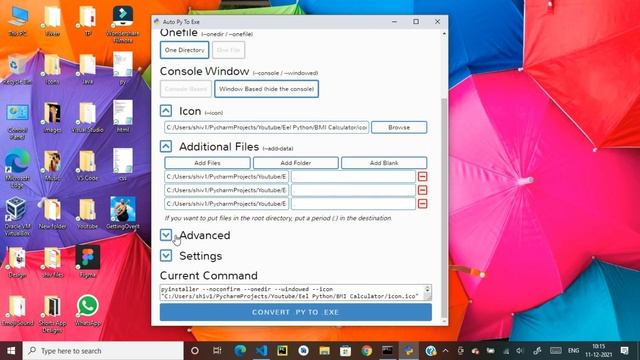Open Microsoft Edge from the taskbar
This screenshot has height=360, width=640.
[x=240, y=351]
